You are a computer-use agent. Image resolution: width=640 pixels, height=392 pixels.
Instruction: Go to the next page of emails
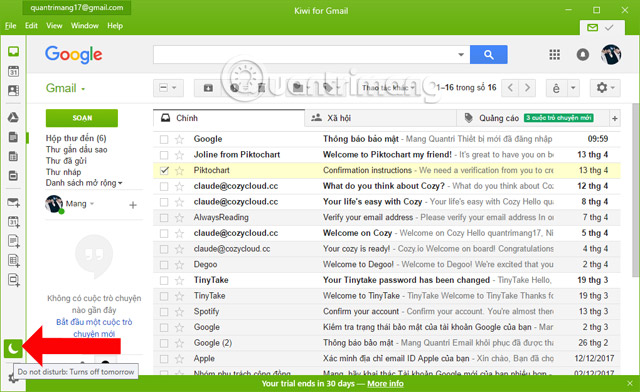click(527, 88)
